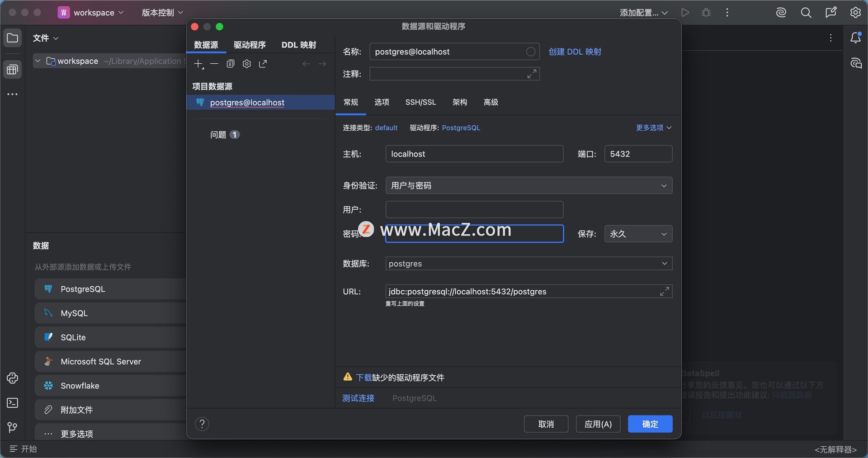Open the 身份验证 authentication dropdown
This screenshot has height=458, width=868.
(x=529, y=185)
